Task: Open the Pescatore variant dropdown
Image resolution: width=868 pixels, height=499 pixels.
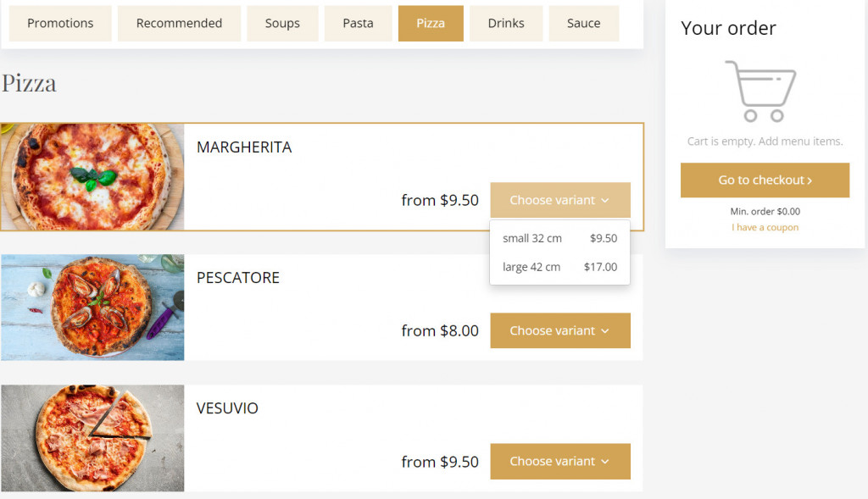Action: pyautogui.click(x=559, y=330)
